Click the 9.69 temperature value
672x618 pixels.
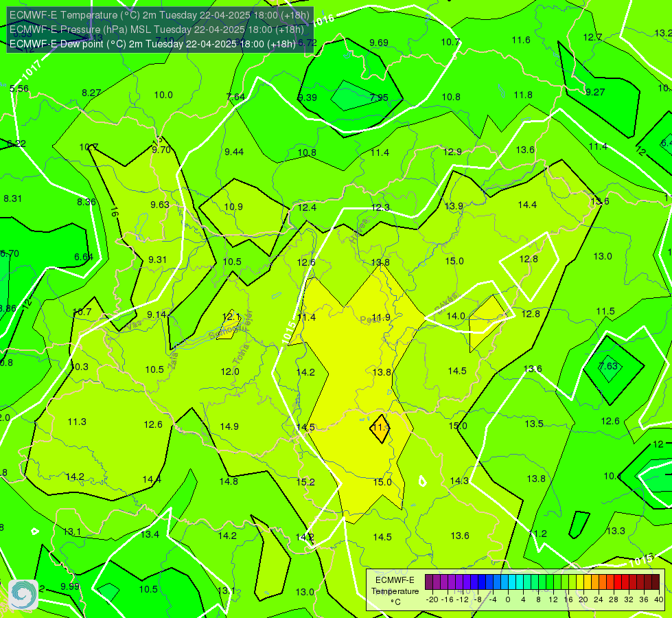click(x=379, y=43)
